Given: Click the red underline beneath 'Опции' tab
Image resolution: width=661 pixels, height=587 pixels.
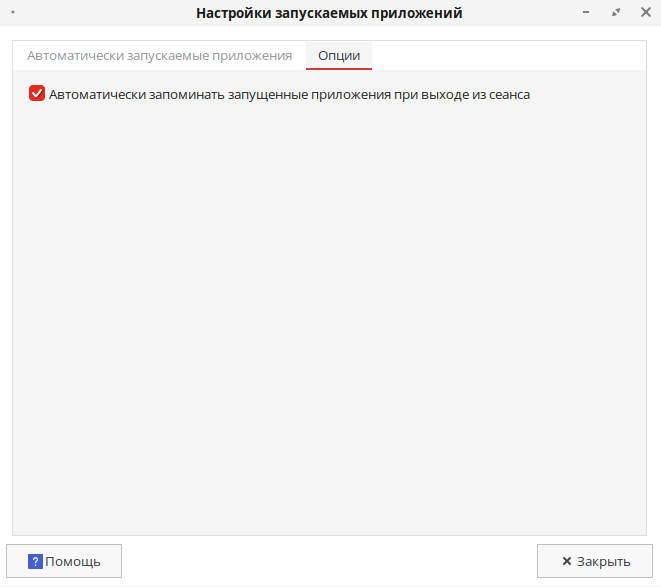Looking at the screenshot, I should (339, 69).
